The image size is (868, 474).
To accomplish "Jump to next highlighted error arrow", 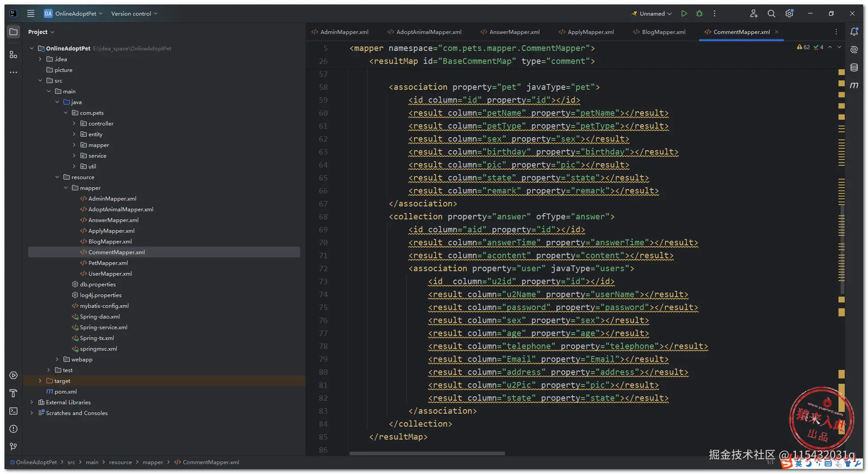I will point(839,47).
